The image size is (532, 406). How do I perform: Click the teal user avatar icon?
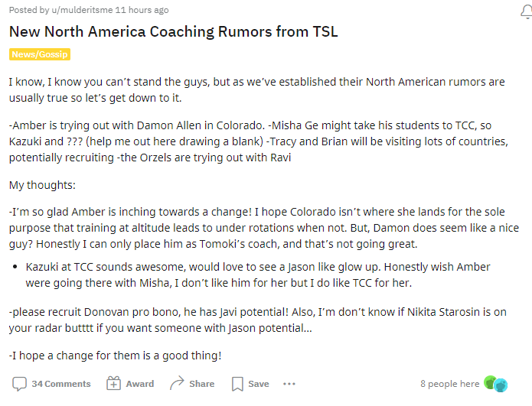point(501,385)
